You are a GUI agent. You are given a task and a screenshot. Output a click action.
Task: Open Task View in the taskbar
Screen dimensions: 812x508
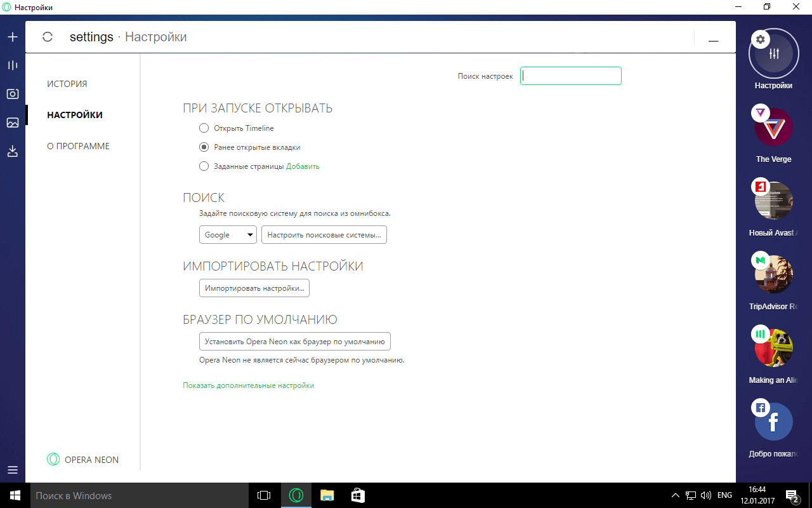coord(263,495)
